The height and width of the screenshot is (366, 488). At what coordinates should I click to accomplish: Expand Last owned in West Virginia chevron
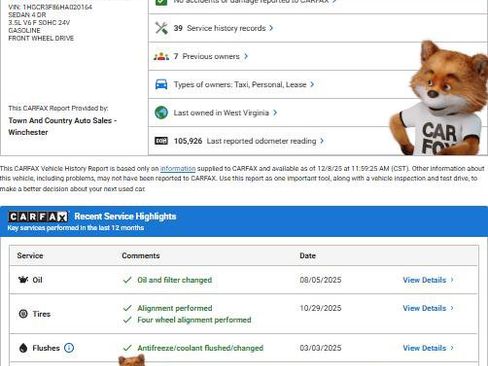(275, 113)
